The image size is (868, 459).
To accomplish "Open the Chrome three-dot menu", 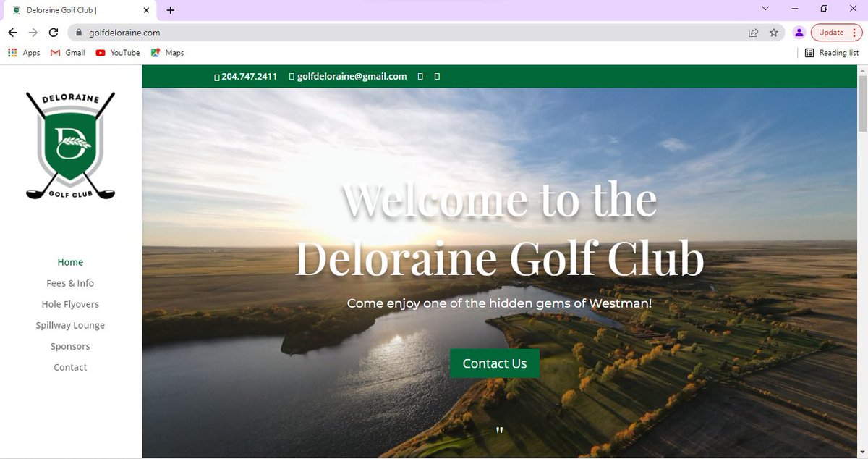I will 855,32.
